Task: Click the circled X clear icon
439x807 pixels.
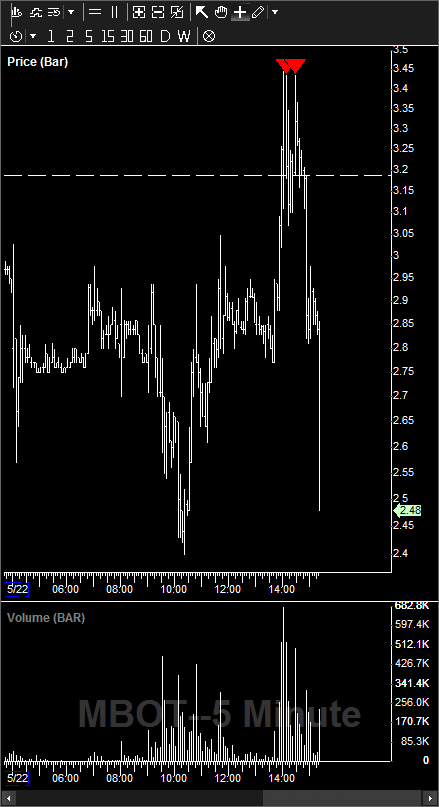Action: pyautogui.click(x=208, y=36)
